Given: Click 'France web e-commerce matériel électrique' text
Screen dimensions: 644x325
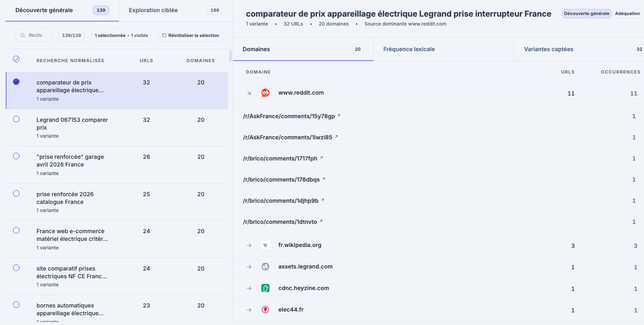Looking at the screenshot, I should [x=72, y=235].
